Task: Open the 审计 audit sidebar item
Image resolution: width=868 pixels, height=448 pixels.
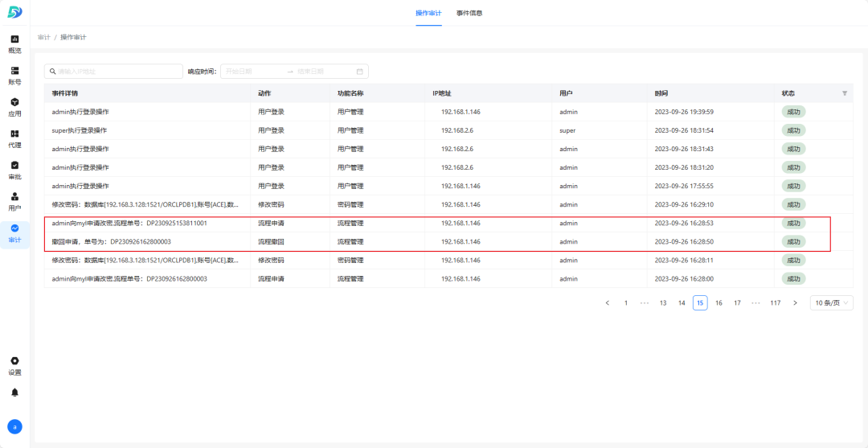Action: coord(15,233)
